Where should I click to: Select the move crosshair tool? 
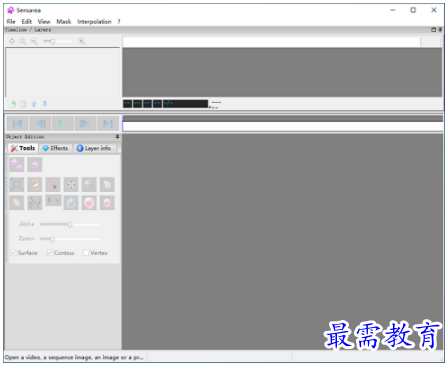71,184
